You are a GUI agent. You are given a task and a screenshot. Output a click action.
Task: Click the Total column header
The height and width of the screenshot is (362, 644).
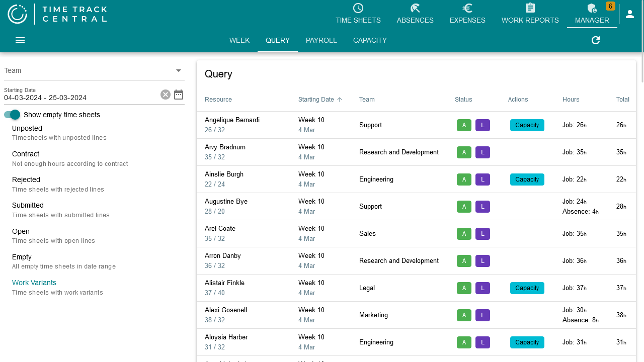(623, 100)
